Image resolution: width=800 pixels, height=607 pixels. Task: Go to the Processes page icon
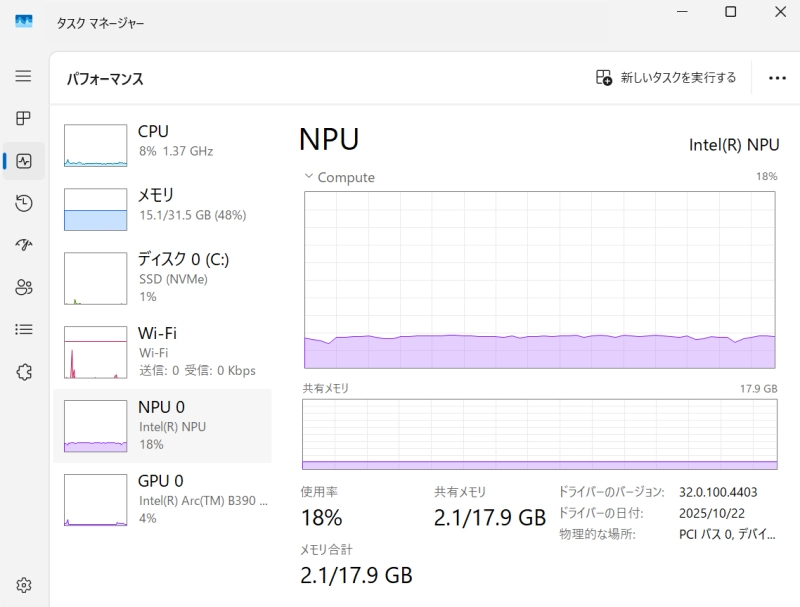click(x=23, y=118)
